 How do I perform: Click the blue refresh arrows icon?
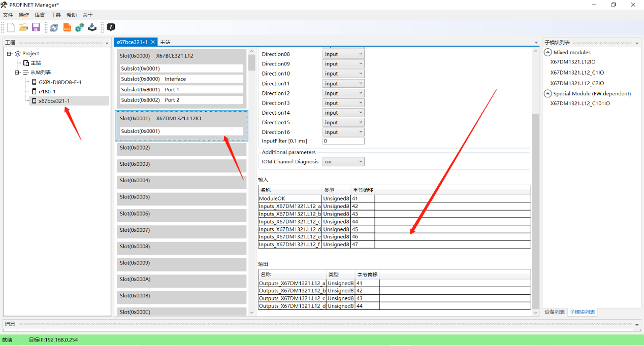(54, 27)
